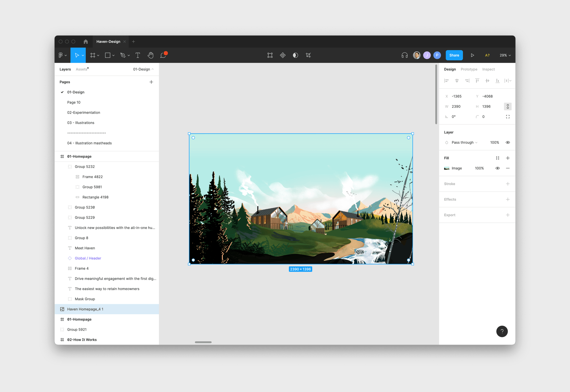Click the help question mark button
The image size is (570, 392).
(x=502, y=331)
